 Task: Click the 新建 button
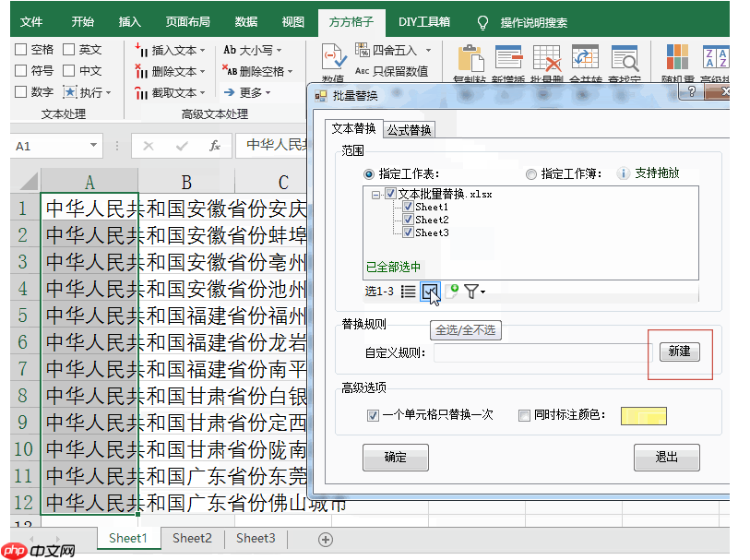click(679, 351)
